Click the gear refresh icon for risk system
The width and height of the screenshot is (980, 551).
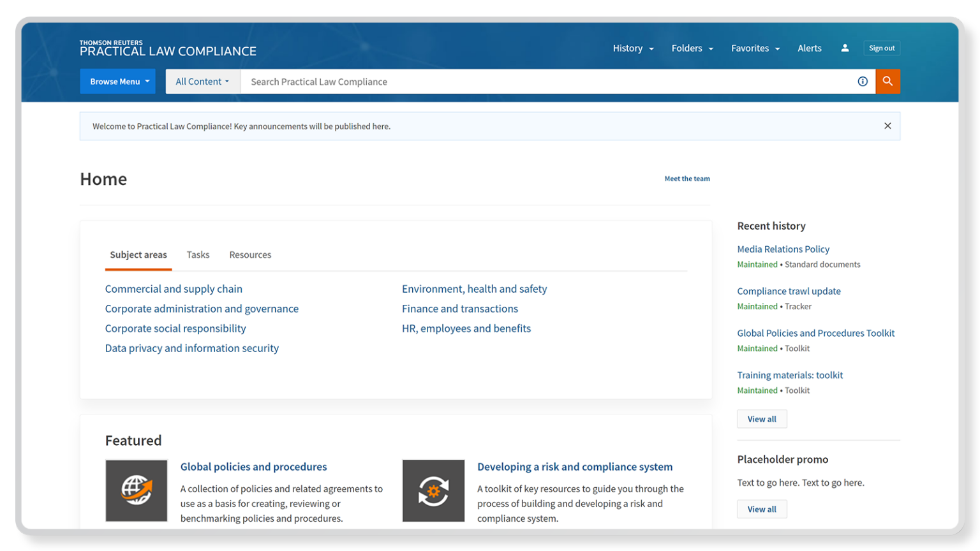coord(433,490)
